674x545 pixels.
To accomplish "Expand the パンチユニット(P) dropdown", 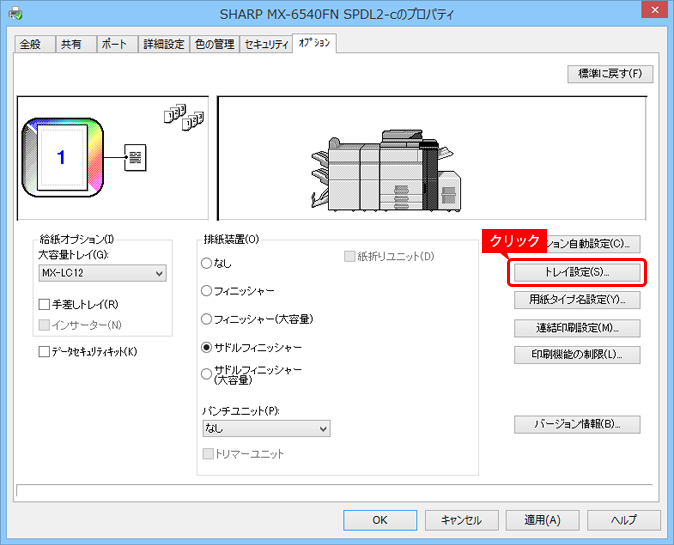I will pos(266,428).
